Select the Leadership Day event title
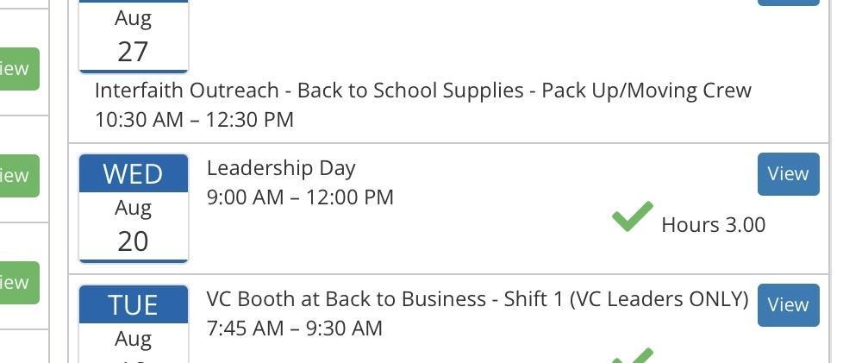The width and height of the screenshot is (868, 363). [281, 168]
